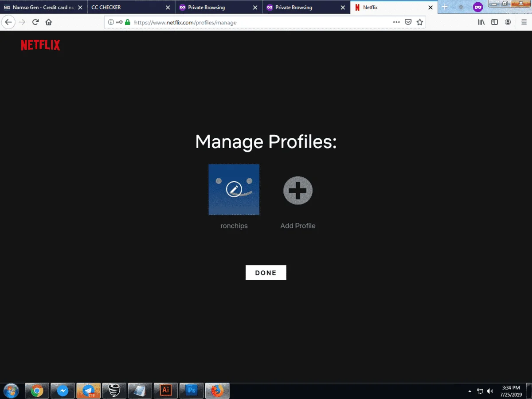Open Firefox Account icon
Viewport: 532px width, 399px height.
[x=508, y=22]
